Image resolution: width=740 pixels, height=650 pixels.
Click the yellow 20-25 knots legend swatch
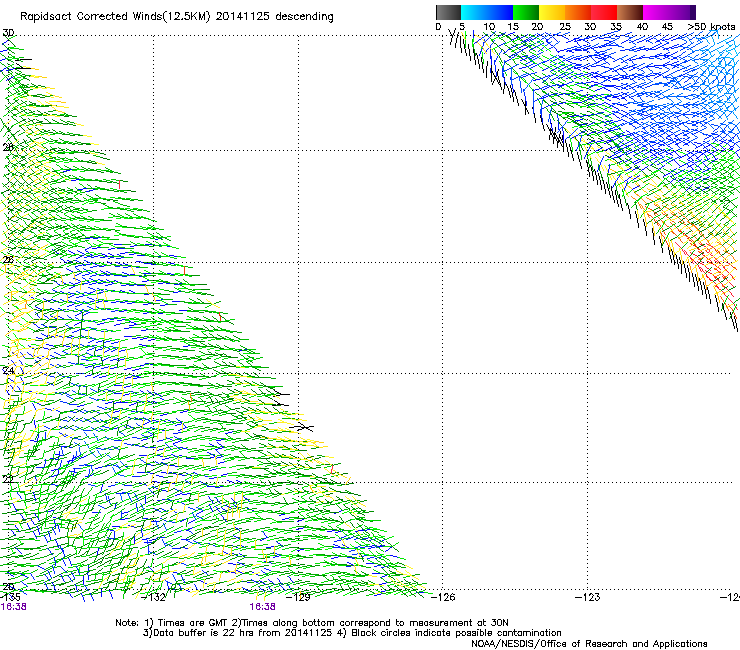552,12
